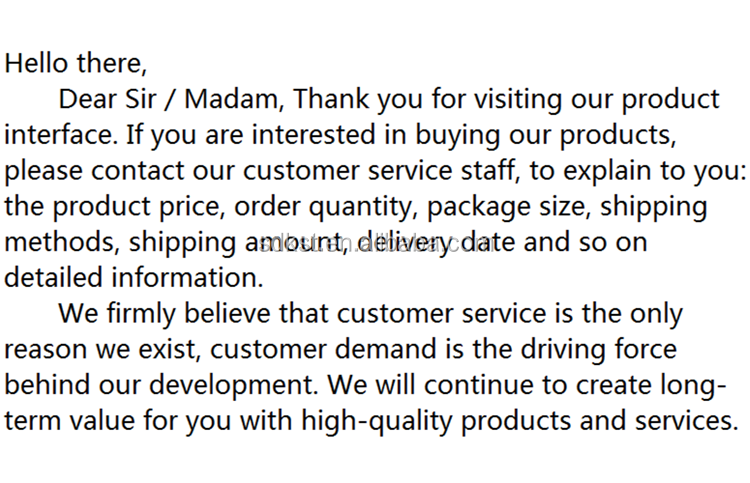Click the "Hello there," greeting line
The image size is (750, 483).
click(76, 62)
